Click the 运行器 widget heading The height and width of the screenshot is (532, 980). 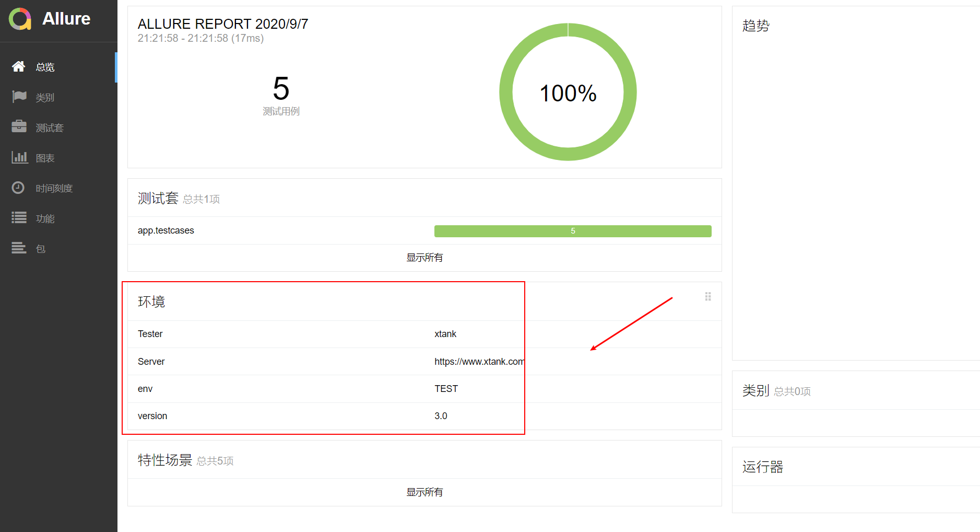(x=762, y=467)
